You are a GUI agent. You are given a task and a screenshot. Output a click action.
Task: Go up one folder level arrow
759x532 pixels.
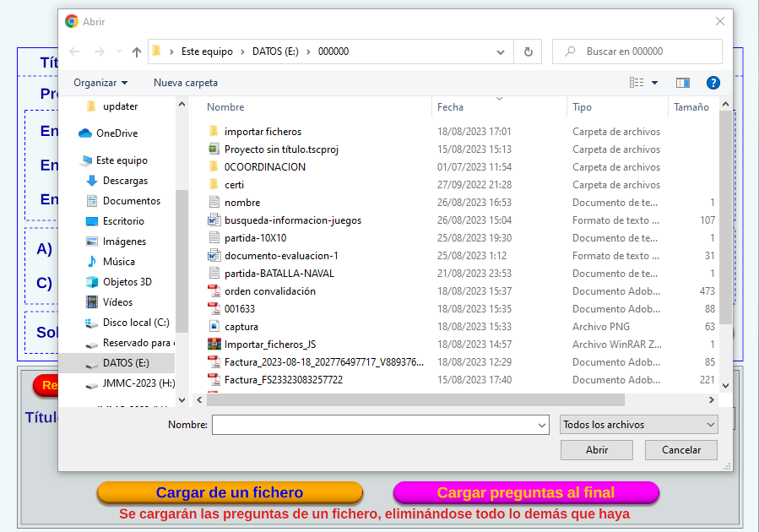(137, 52)
